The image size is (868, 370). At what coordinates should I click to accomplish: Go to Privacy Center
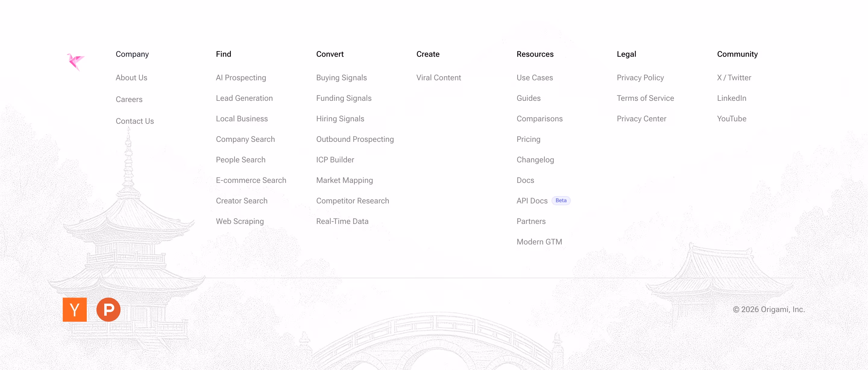tap(641, 119)
